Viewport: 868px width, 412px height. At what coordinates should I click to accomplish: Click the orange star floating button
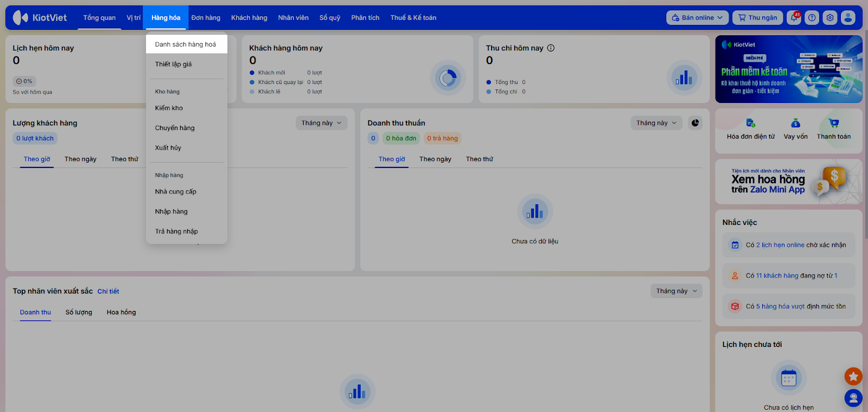click(853, 376)
